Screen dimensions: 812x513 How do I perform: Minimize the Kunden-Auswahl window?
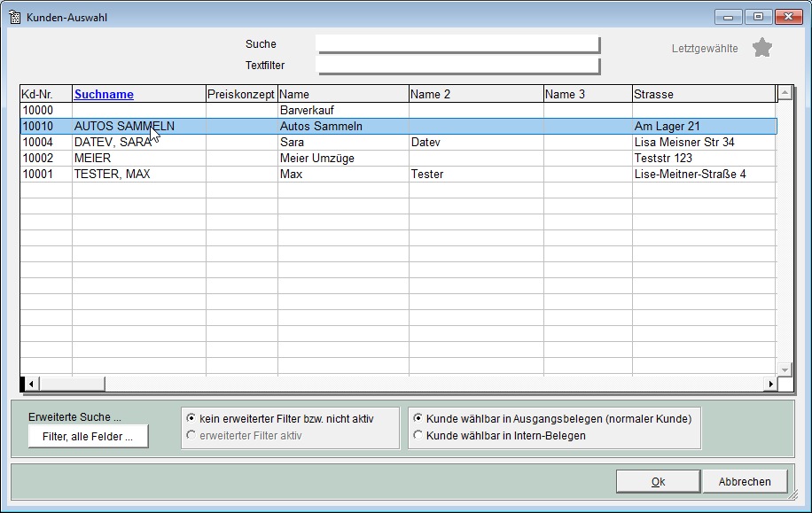click(728, 17)
